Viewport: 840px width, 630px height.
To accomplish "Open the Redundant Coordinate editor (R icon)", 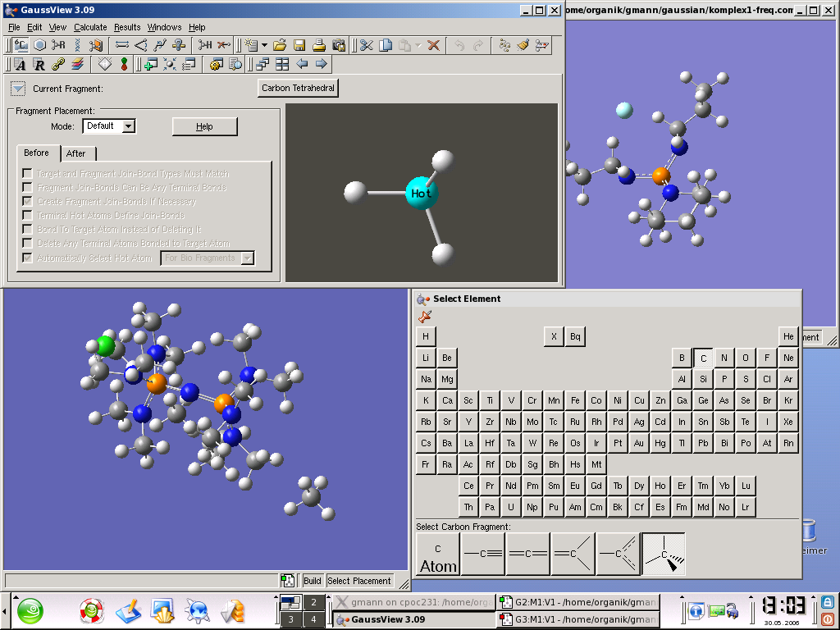I will click(x=39, y=64).
